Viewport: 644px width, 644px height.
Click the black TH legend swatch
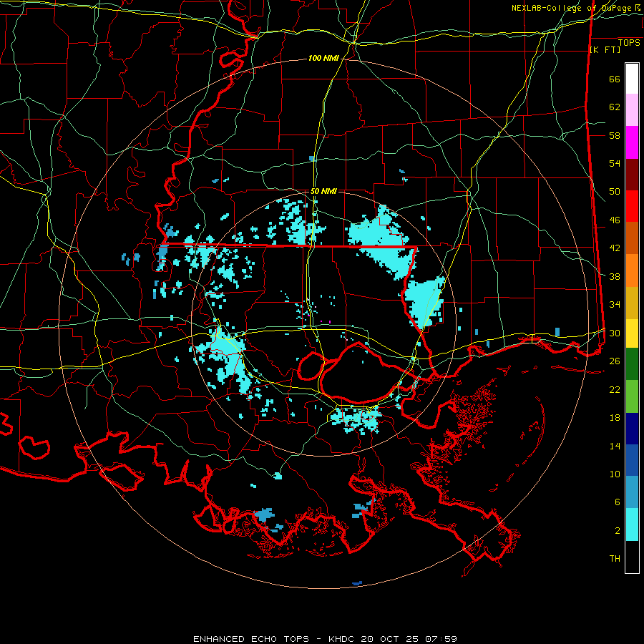click(632, 557)
